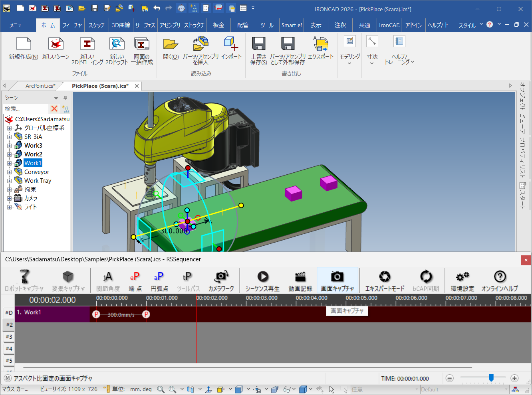This screenshot has height=395, width=532.
Task: Expand the Work3 tree node
Action: (x=10, y=146)
